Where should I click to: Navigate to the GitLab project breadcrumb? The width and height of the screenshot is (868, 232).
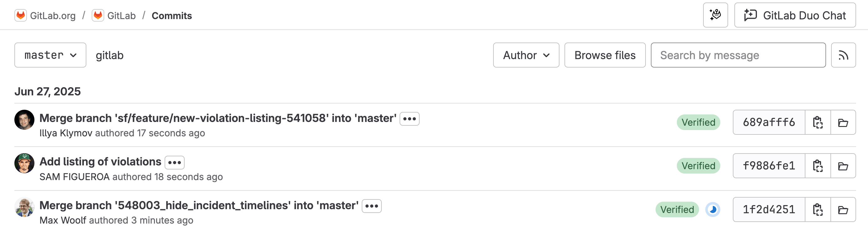tap(121, 16)
